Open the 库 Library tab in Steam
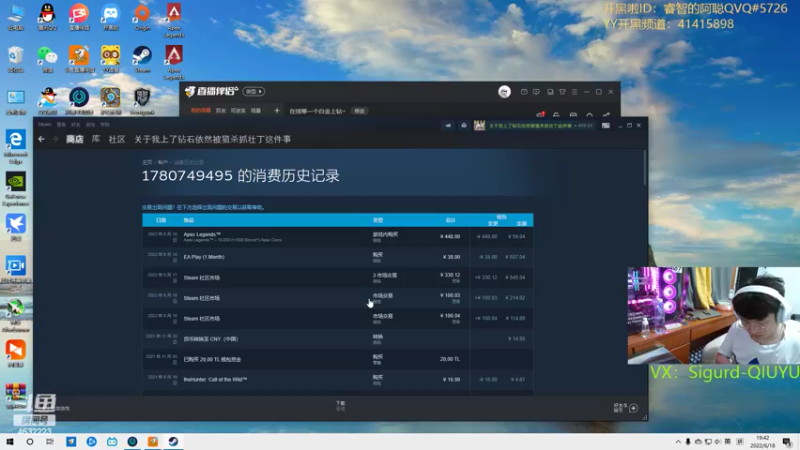This screenshot has height=450, width=800. 96,139
